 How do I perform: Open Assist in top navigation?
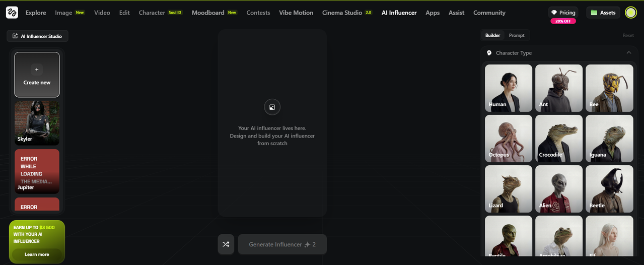click(x=457, y=13)
